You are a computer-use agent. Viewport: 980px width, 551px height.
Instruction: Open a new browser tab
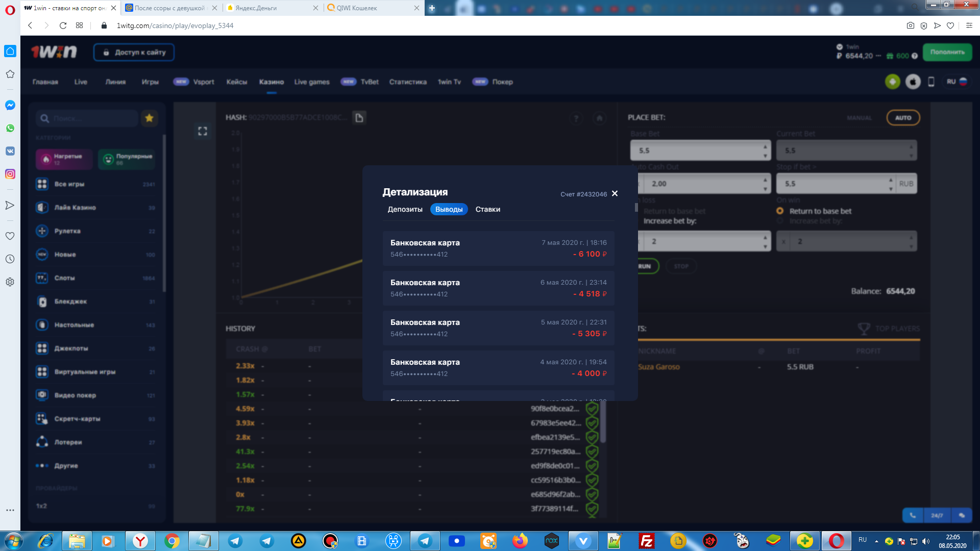(432, 8)
